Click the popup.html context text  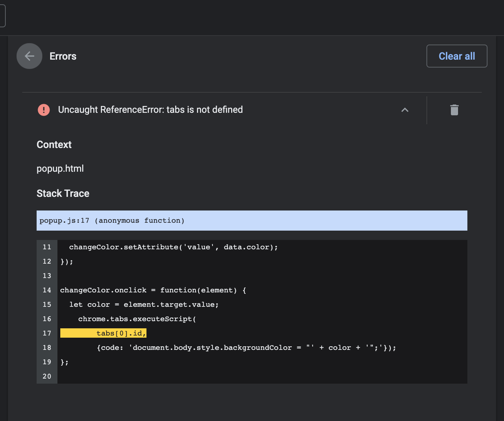click(x=60, y=168)
